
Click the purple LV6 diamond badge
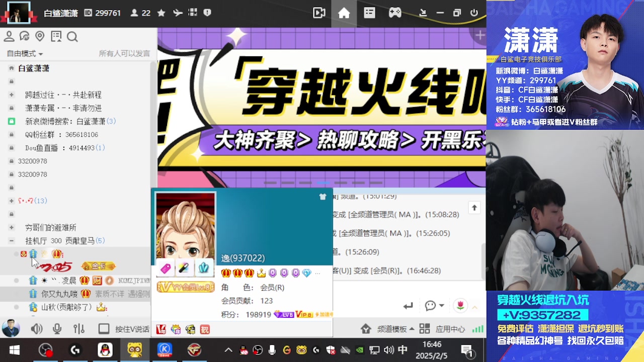pos(284,314)
